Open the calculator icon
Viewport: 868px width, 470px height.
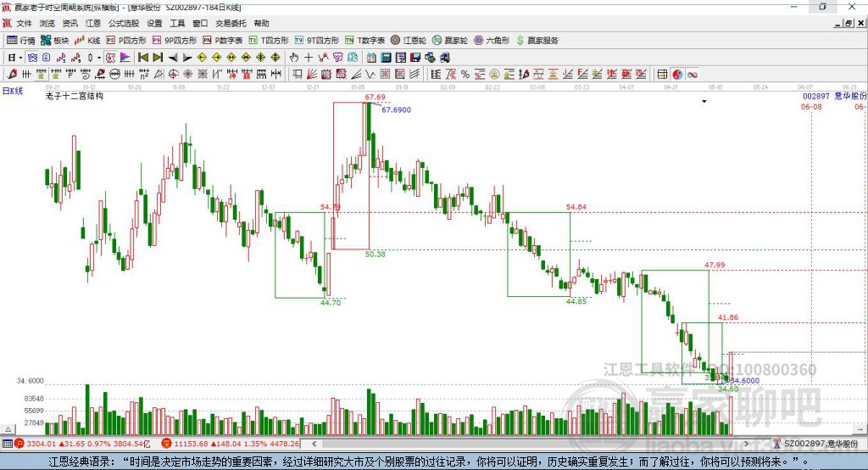tap(386, 58)
